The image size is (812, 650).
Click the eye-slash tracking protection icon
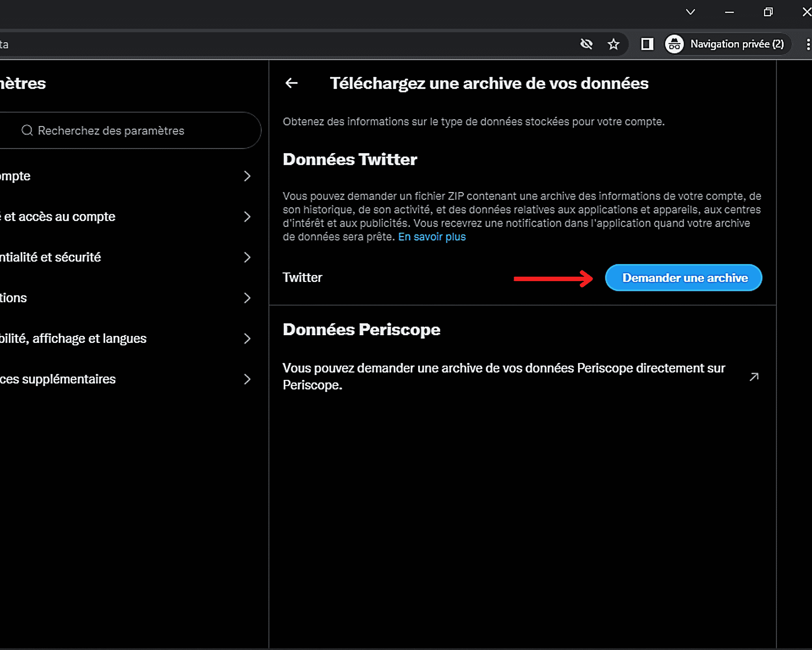tap(586, 44)
